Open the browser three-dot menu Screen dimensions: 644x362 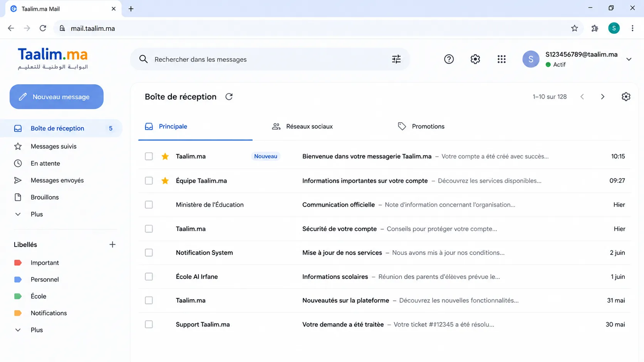point(632,28)
